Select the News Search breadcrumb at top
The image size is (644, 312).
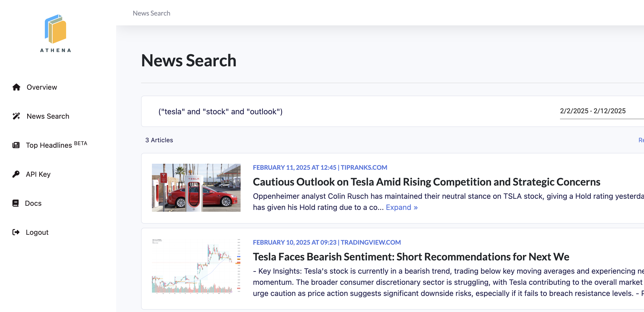click(151, 13)
